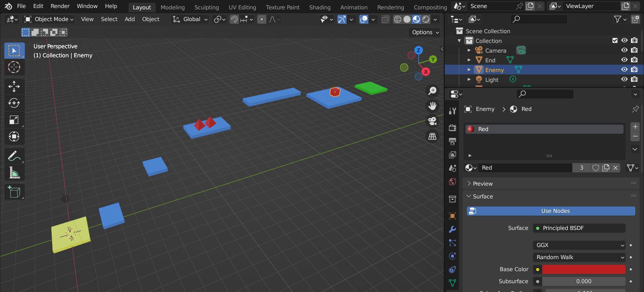The image size is (644, 292).
Task: Open the Output properties tab
Action: 452,141
